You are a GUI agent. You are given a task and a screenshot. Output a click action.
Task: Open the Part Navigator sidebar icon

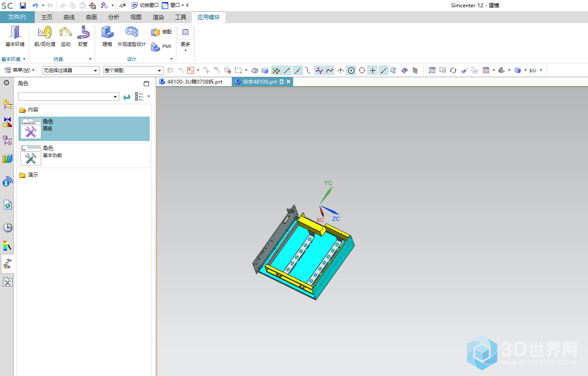click(7, 140)
